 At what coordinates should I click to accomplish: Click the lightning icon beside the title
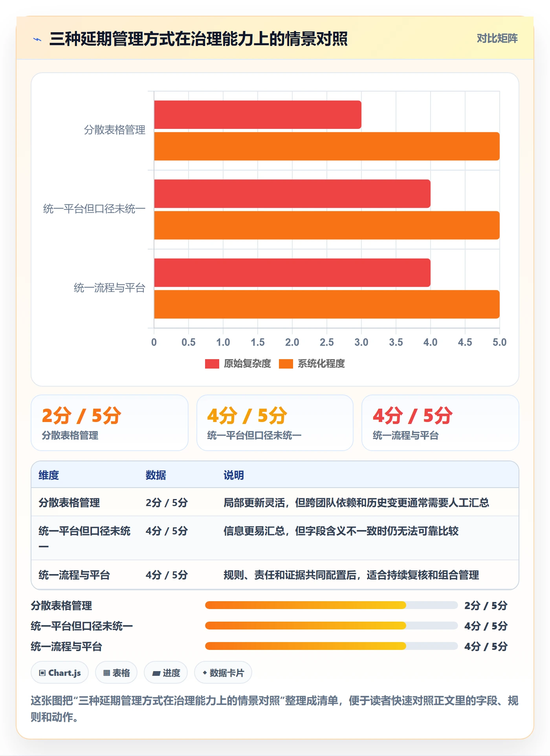coord(37,39)
